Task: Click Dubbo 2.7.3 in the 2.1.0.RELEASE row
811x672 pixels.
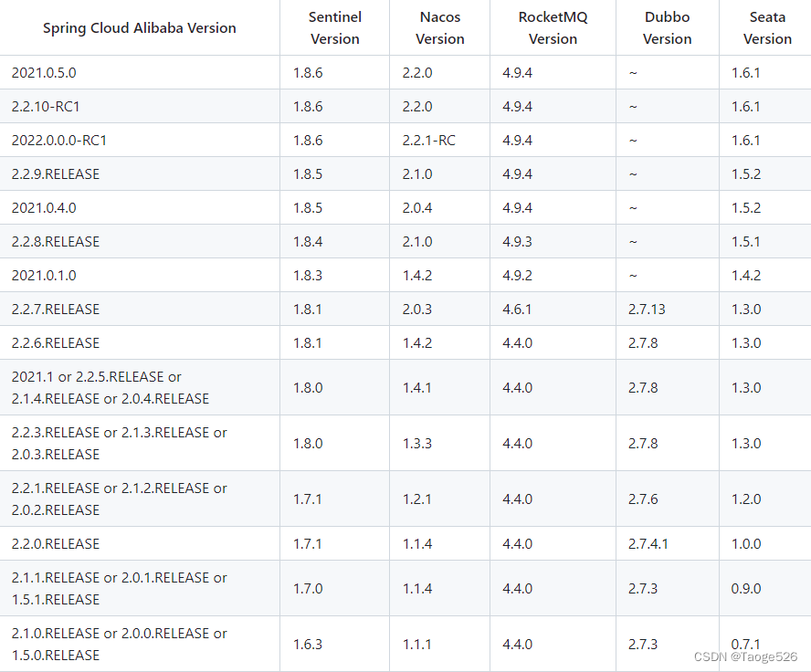Action: (x=643, y=645)
